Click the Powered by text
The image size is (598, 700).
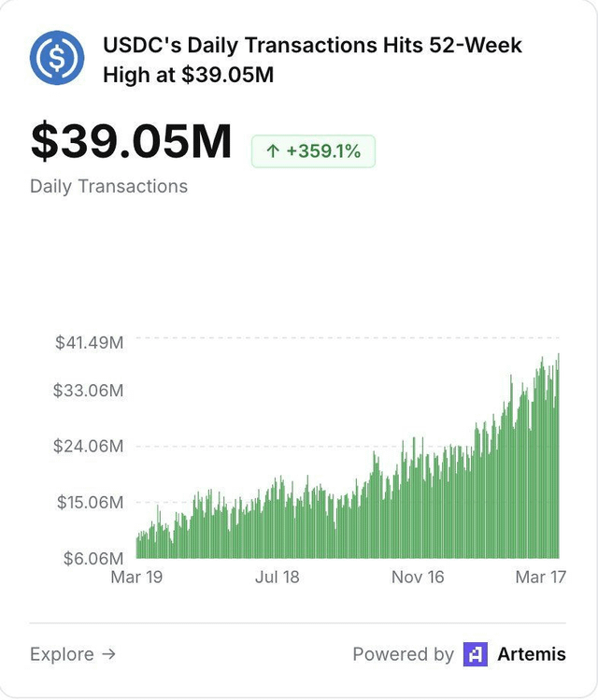(x=403, y=654)
